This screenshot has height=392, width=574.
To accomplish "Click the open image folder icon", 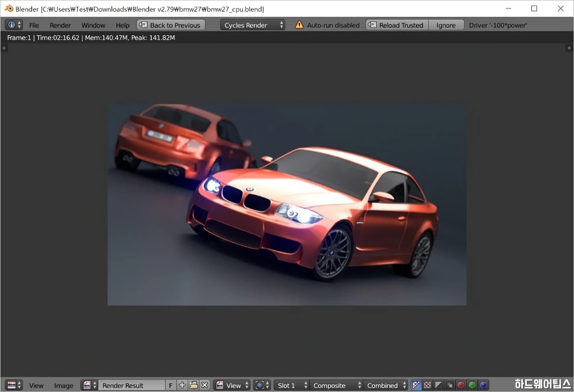I will tap(193, 385).
